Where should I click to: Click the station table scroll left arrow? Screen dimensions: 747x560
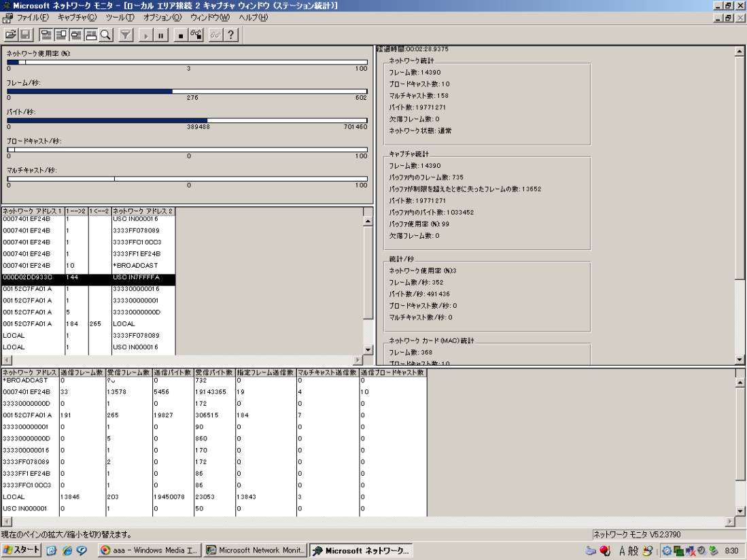click(x=6, y=521)
